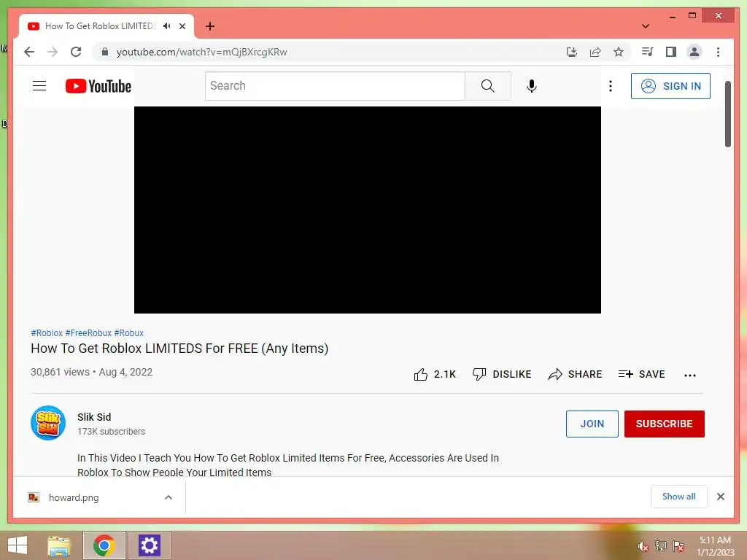Click the JOIN button
747x560 pixels.
click(x=592, y=424)
